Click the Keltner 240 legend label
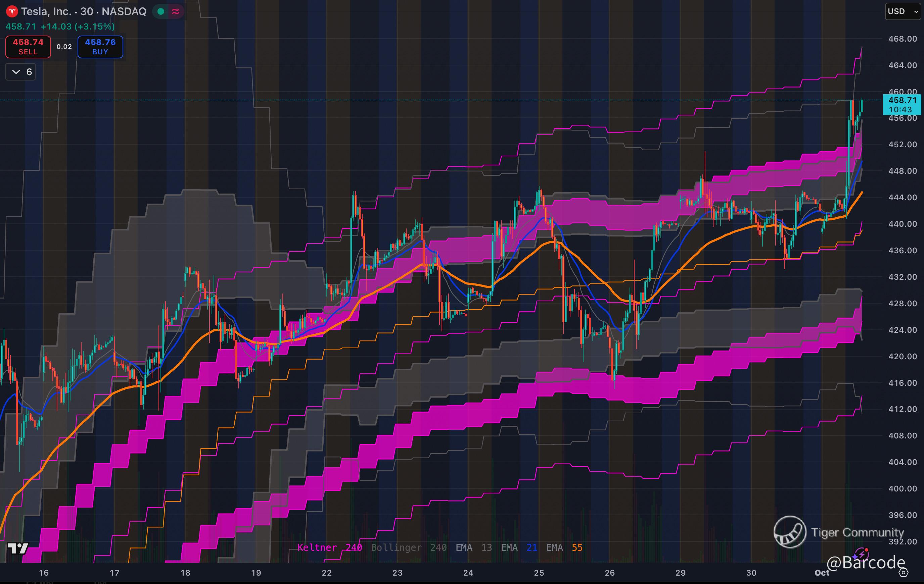Viewport: 924px width, 584px height. click(329, 547)
